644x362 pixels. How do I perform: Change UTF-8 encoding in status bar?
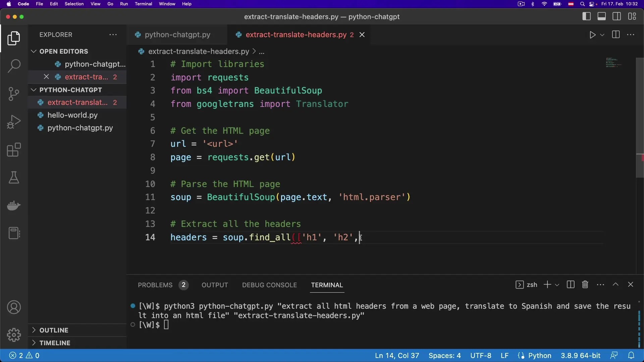tap(481, 356)
